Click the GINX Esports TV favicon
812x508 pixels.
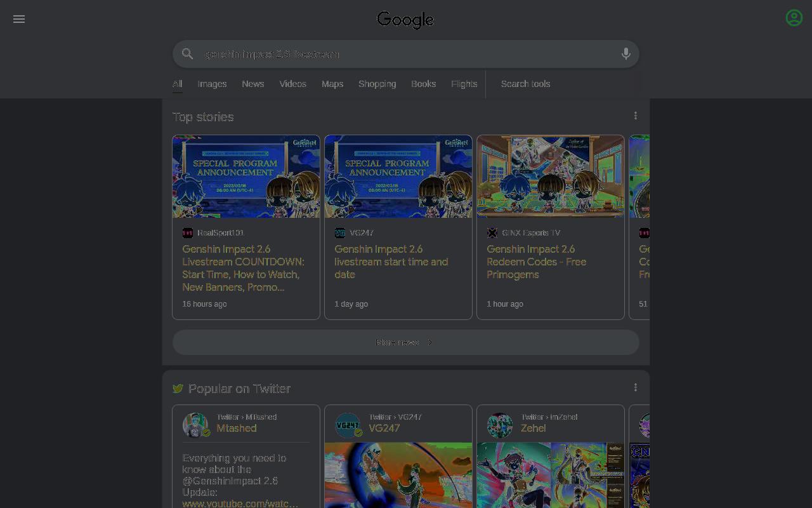(x=492, y=233)
